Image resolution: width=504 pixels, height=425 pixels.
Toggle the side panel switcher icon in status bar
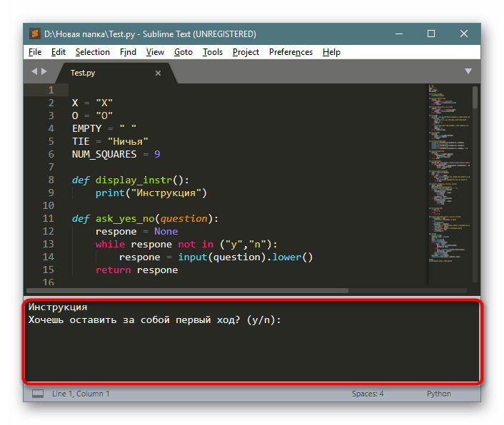tap(38, 394)
